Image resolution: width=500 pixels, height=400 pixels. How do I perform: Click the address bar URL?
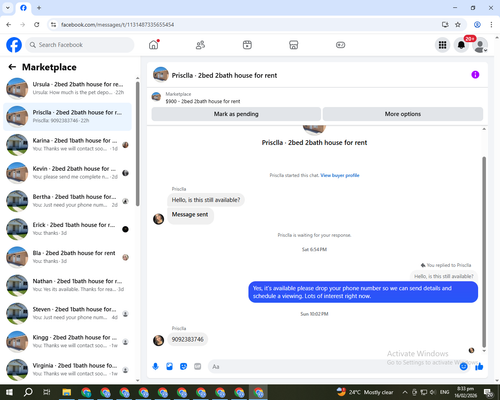117,25
